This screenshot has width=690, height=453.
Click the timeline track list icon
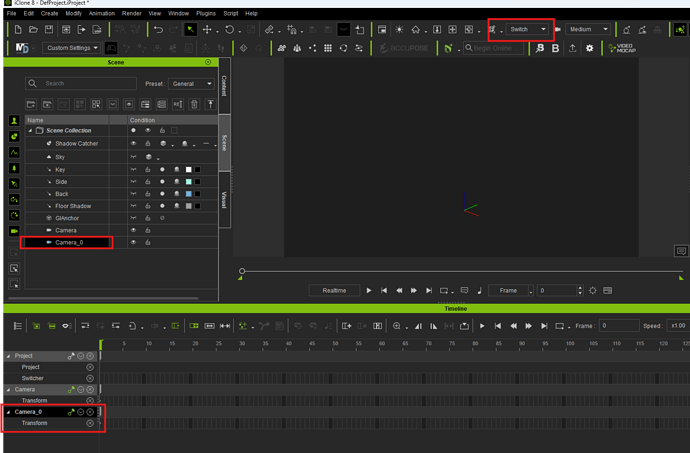(18, 326)
